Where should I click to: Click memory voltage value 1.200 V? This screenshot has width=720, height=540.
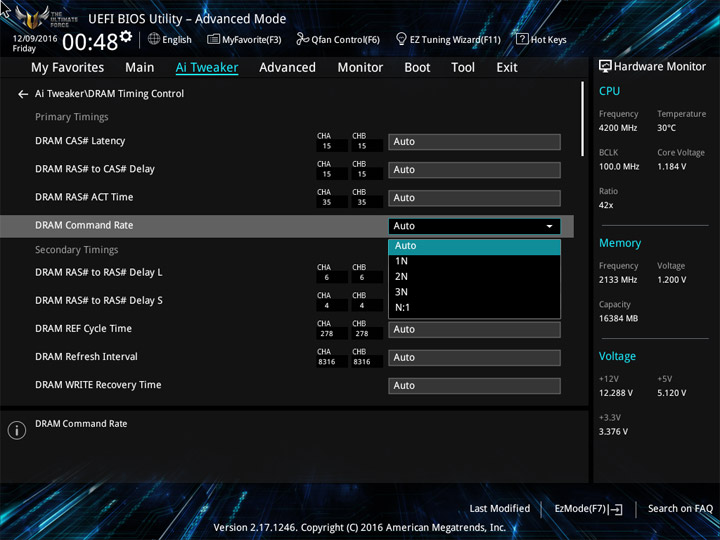(x=671, y=280)
